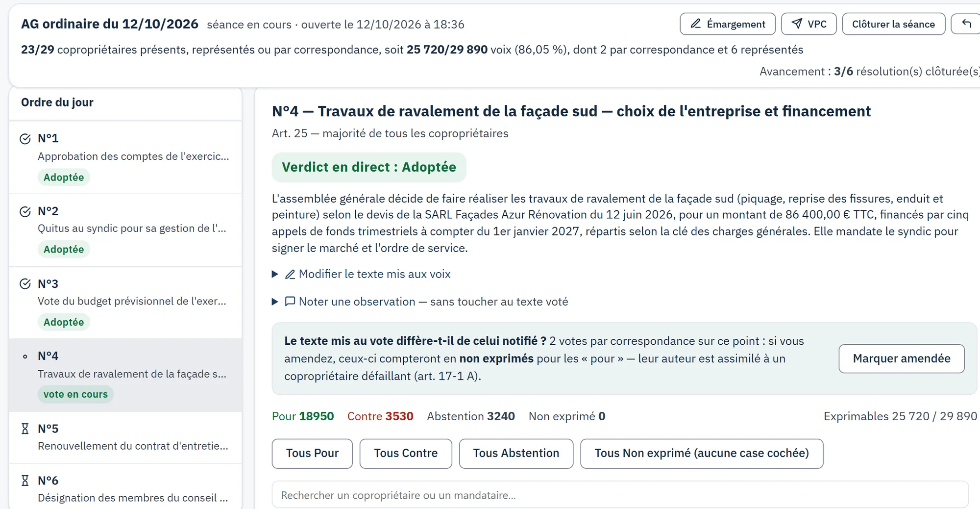Click the hourglass icon next to N°6
Viewport: 980px width, 509px height.
tap(25, 481)
